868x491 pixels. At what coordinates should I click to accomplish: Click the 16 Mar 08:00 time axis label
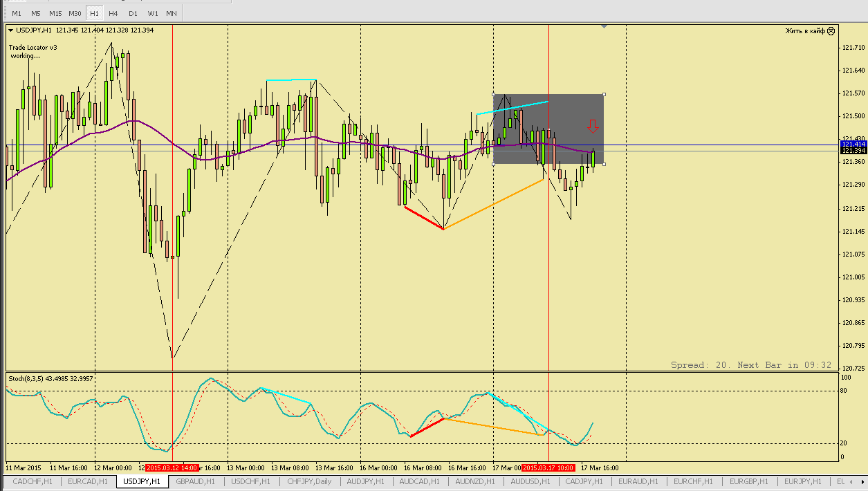point(423,467)
